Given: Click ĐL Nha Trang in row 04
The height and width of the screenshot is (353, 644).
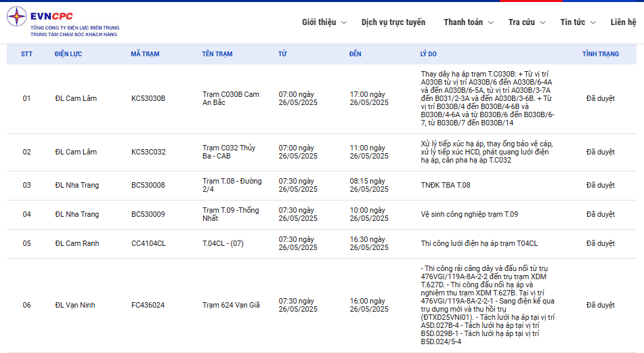Looking at the screenshot, I should pyautogui.click(x=77, y=214).
